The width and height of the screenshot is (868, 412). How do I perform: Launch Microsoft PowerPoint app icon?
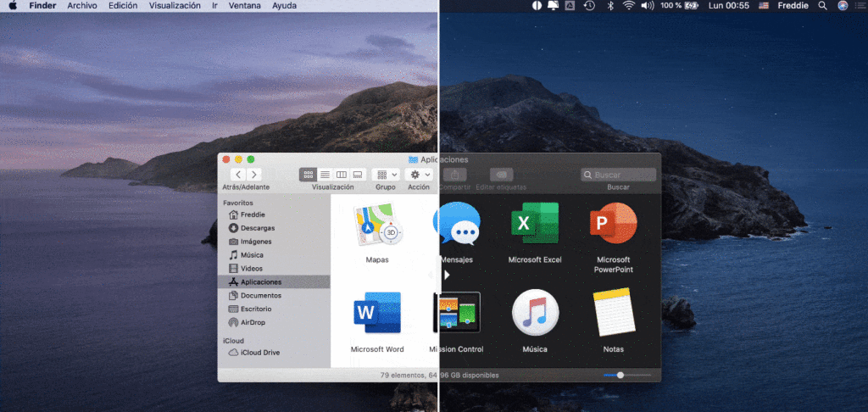613,225
